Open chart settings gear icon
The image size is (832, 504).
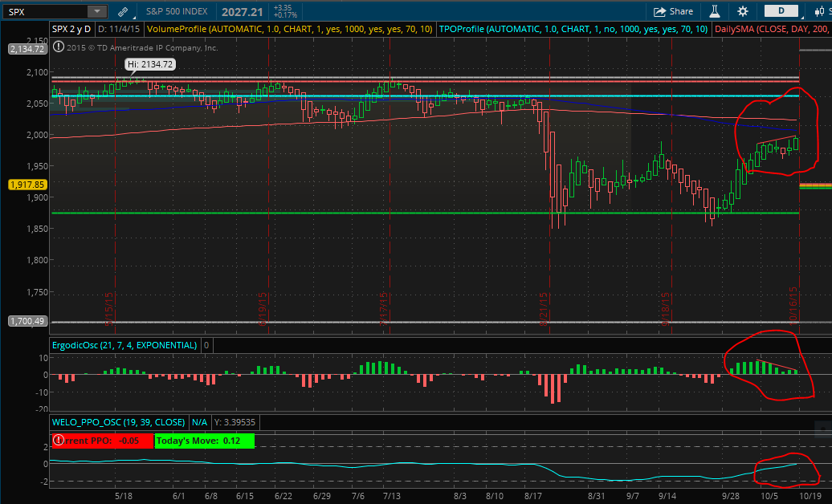(x=743, y=11)
